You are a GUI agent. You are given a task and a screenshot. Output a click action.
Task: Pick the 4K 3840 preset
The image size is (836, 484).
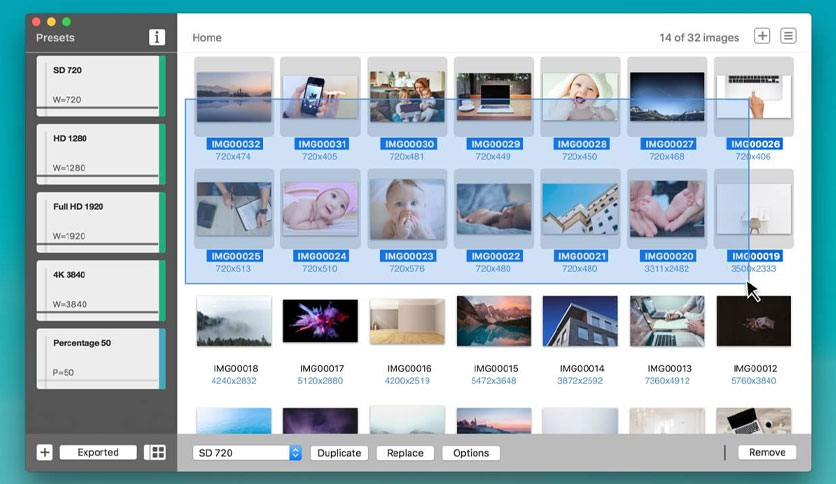pyautogui.click(x=101, y=291)
